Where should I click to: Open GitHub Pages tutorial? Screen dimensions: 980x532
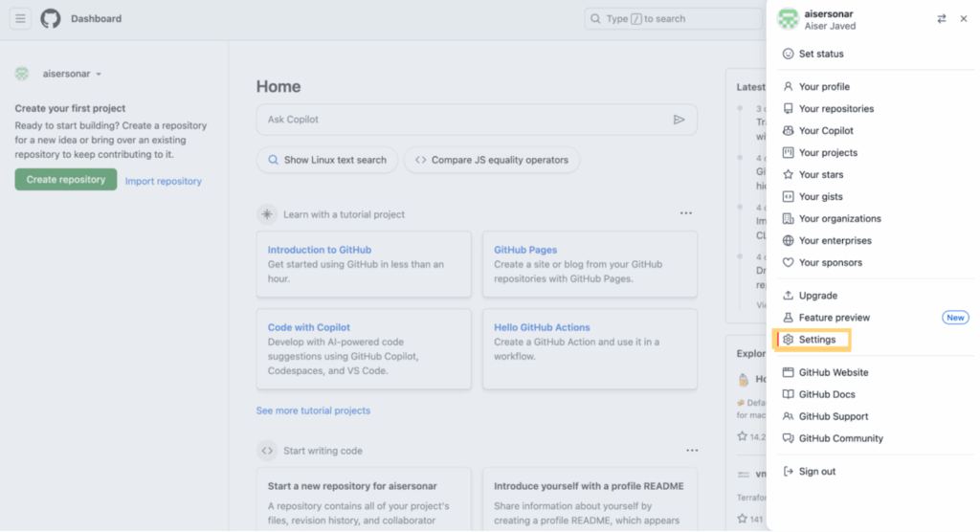click(525, 250)
